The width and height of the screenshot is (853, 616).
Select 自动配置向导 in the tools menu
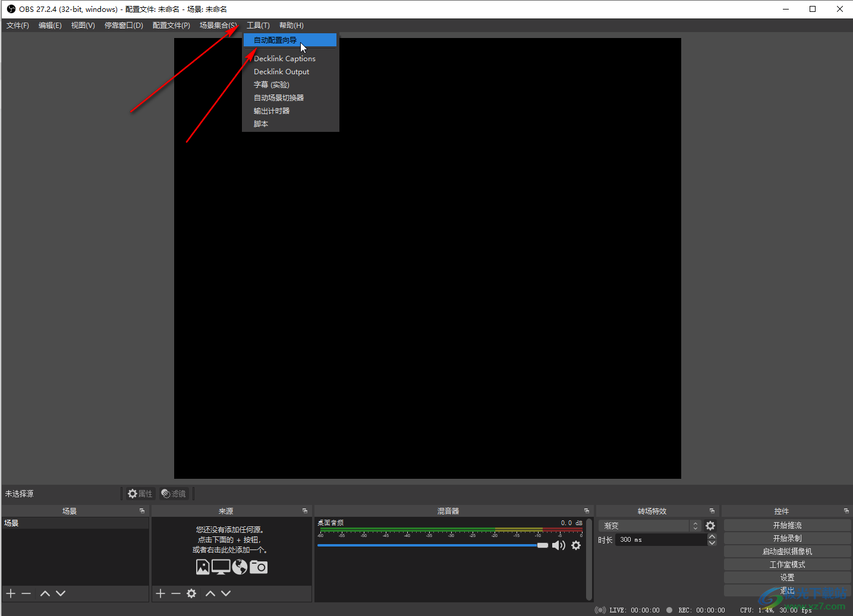point(275,40)
